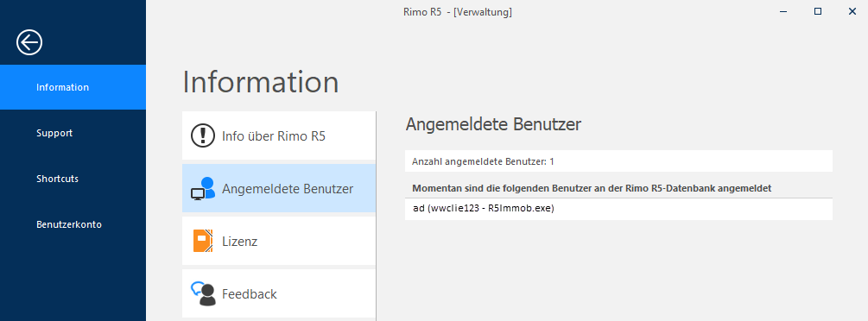Screen dimensions: 868x321
Task: Open the Support sidebar section
Action: 73,133
